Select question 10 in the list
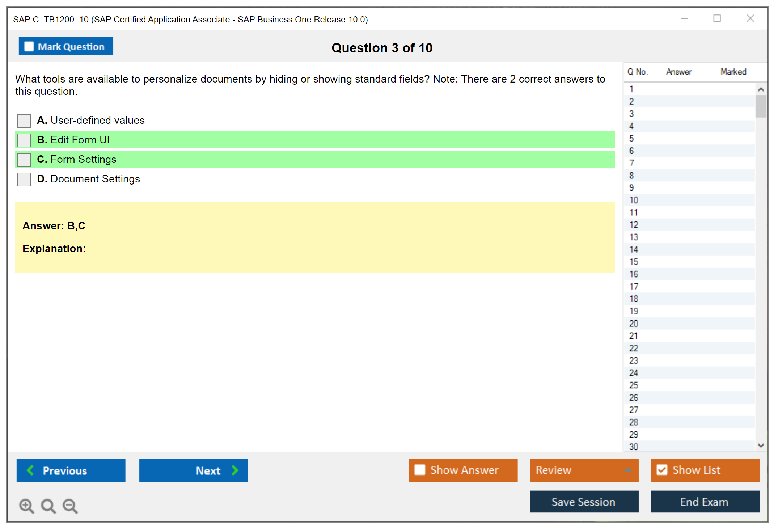Image resolution: width=778 pixels, height=532 pixels. 634,200
